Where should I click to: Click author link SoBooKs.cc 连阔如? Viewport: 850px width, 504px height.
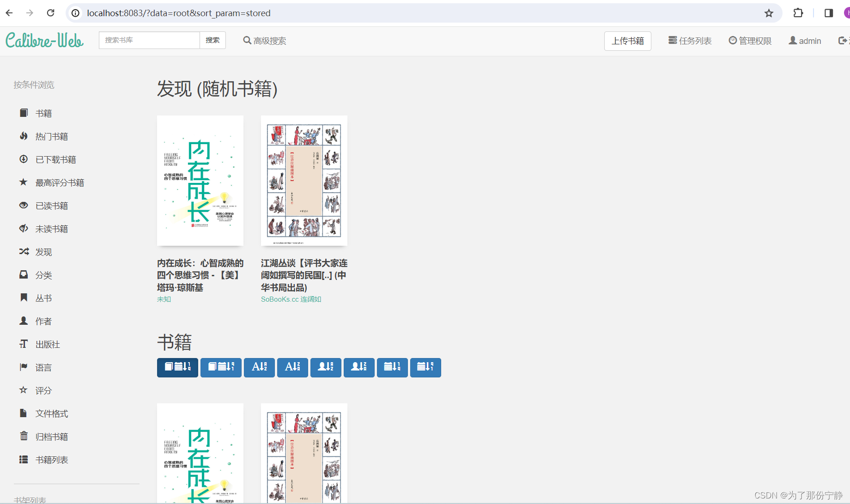(x=291, y=299)
